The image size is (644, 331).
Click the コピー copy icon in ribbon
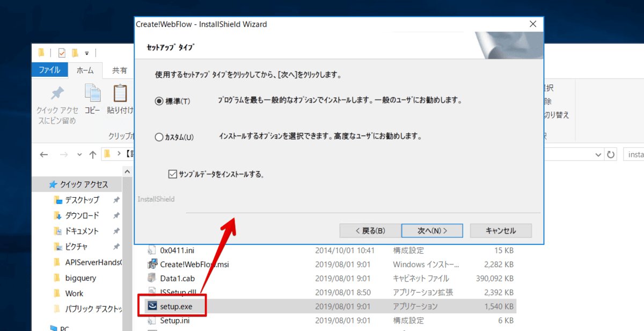pos(92,93)
